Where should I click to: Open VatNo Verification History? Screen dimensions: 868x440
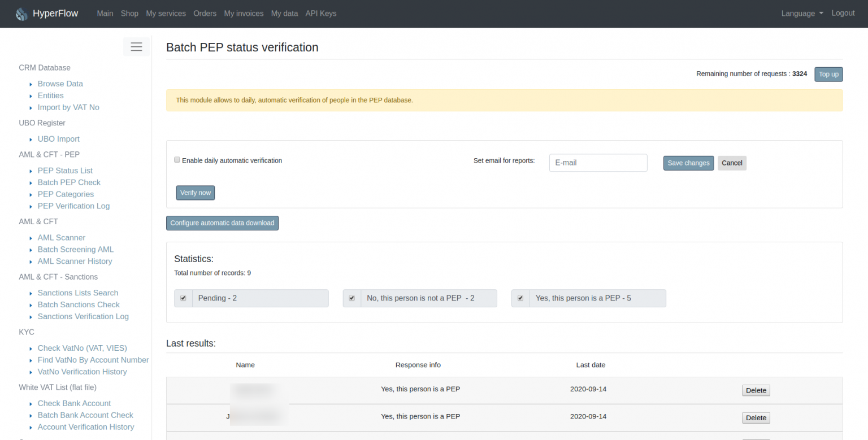pyautogui.click(x=82, y=372)
